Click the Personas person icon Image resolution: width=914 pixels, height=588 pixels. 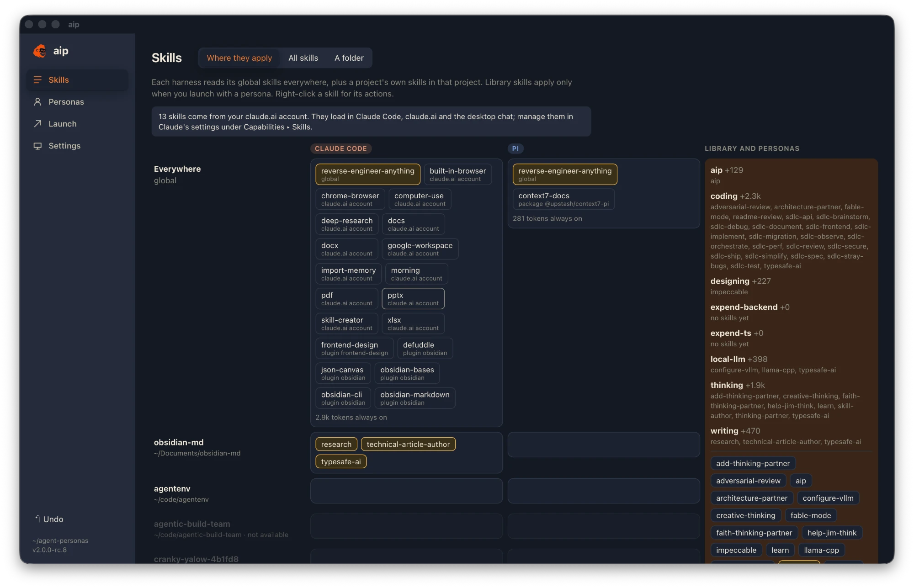tap(37, 102)
